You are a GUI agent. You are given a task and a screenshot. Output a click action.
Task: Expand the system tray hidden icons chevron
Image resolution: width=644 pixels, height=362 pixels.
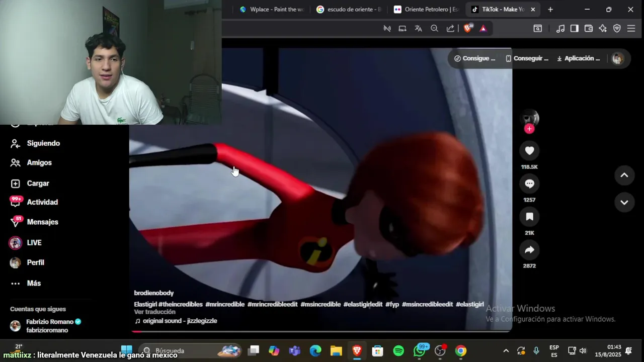point(506,351)
